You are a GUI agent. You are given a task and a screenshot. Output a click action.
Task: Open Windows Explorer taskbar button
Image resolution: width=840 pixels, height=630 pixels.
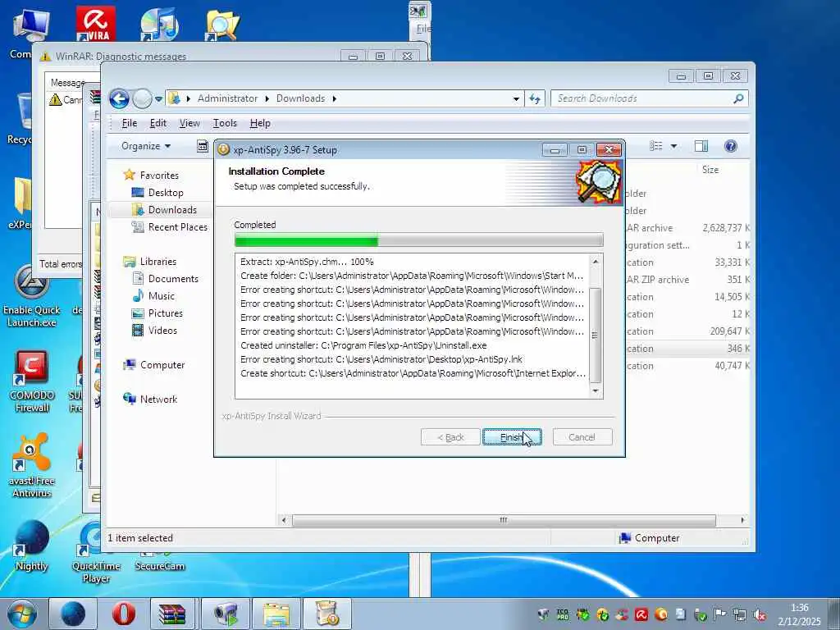(x=276, y=614)
